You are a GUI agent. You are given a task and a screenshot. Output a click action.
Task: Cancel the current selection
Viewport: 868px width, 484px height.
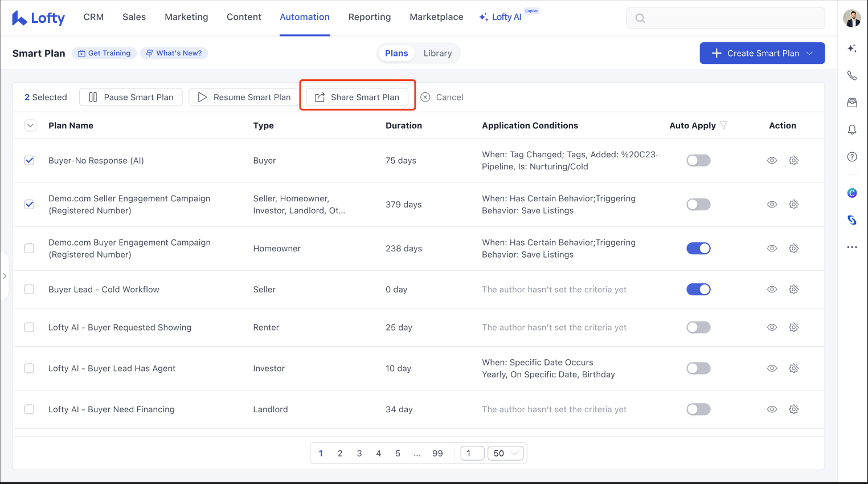442,97
